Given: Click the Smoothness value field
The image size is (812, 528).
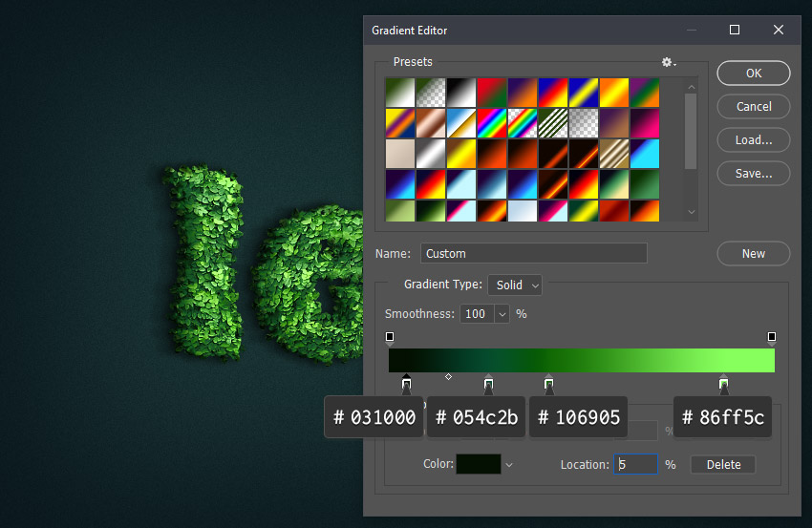Looking at the screenshot, I should [477, 314].
